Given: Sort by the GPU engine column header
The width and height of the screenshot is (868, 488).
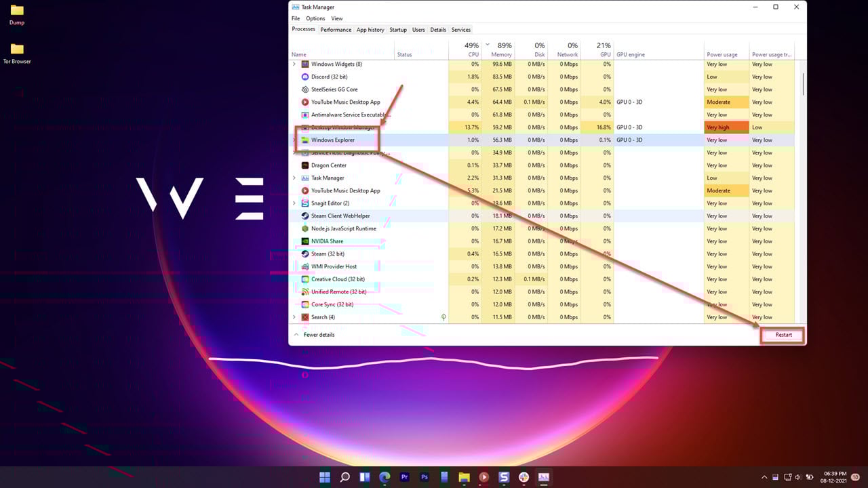Looking at the screenshot, I should coord(658,49).
